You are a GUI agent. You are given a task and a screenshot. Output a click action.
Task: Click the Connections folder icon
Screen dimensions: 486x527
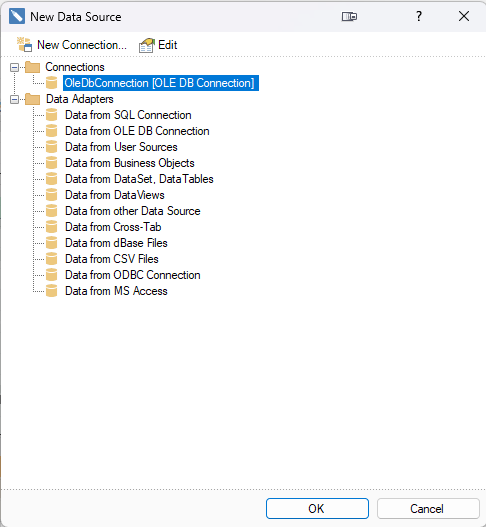[33, 67]
